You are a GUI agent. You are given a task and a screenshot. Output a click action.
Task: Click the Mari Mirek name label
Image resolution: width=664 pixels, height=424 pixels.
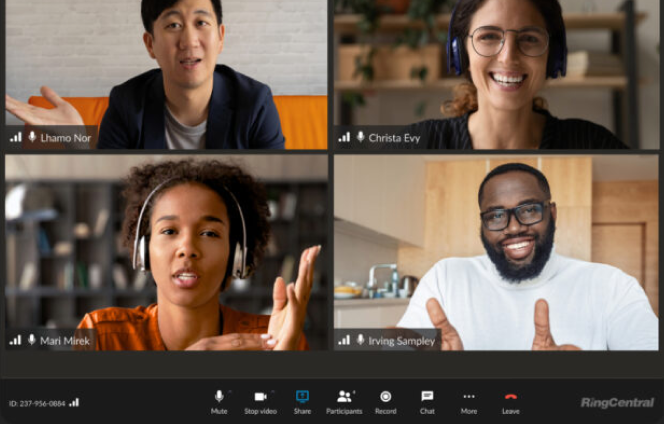click(65, 341)
